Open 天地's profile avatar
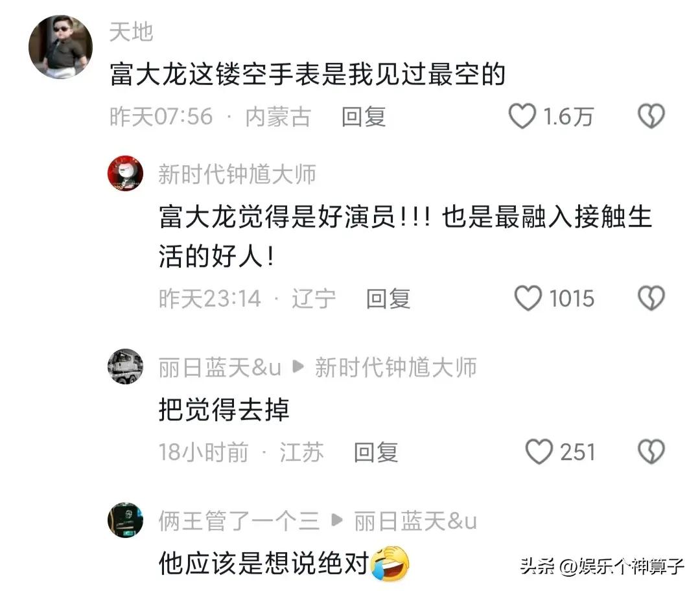The height and width of the screenshot is (591, 700). 61,47
